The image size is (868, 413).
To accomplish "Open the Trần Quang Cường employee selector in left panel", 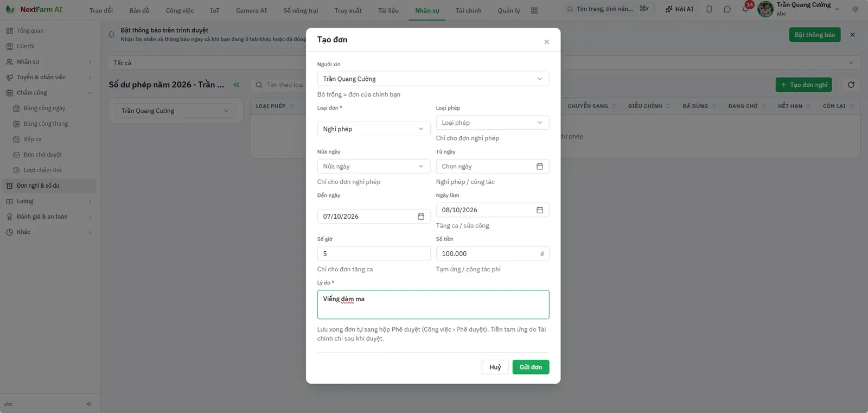I will tap(175, 111).
